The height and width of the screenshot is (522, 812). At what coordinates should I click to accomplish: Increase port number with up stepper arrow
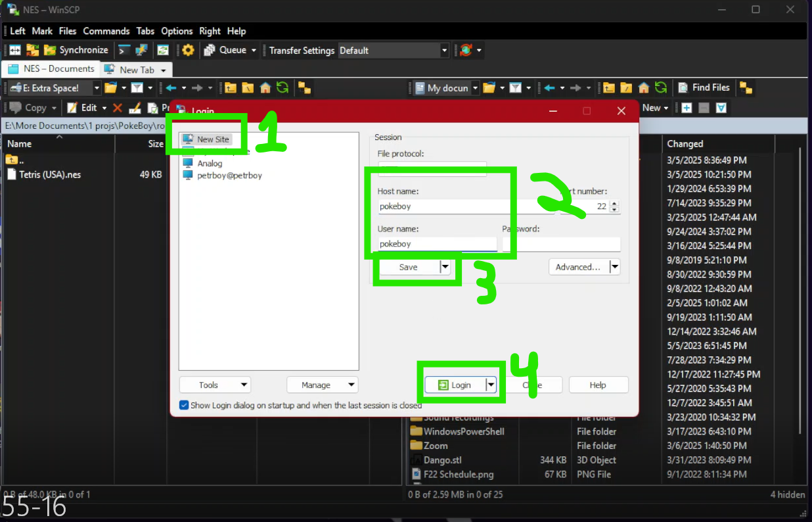click(x=614, y=203)
